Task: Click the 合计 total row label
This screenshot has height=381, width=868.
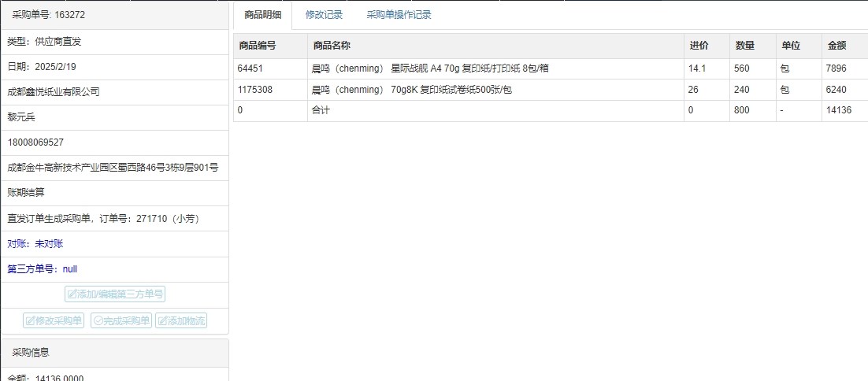Action: [x=321, y=110]
